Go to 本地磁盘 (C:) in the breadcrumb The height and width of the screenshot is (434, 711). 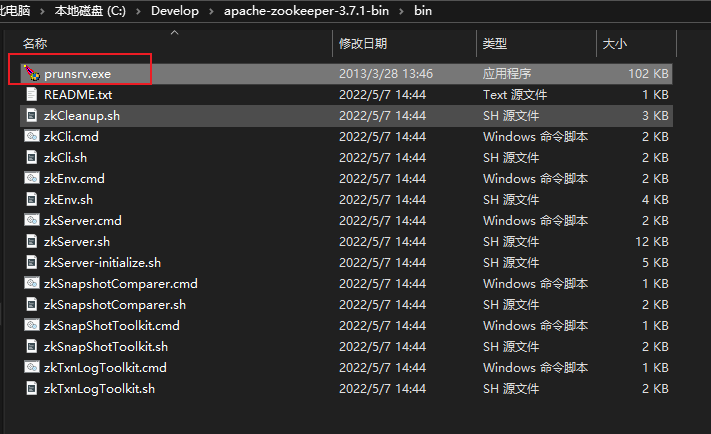click(90, 10)
